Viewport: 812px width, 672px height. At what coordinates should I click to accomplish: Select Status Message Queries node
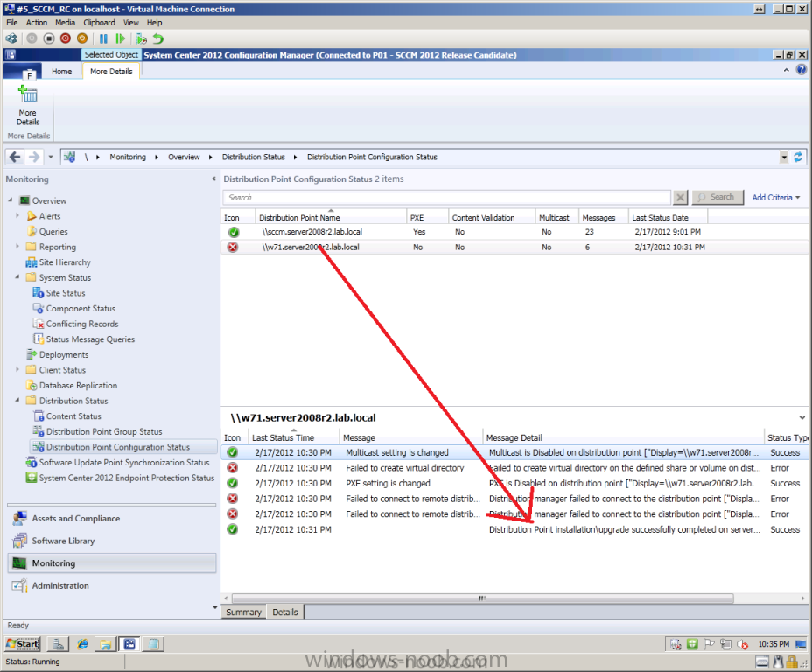[x=90, y=339]
